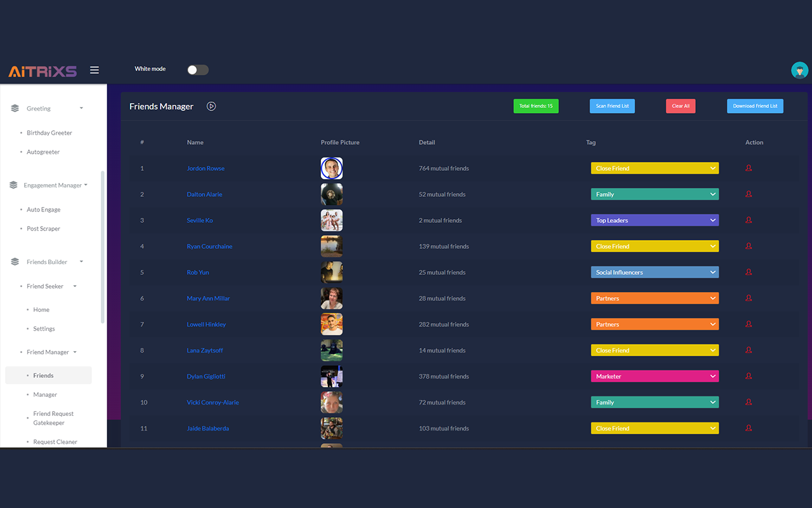Open Family tag dropdown for Dalton Alarie

coord(655,194)
